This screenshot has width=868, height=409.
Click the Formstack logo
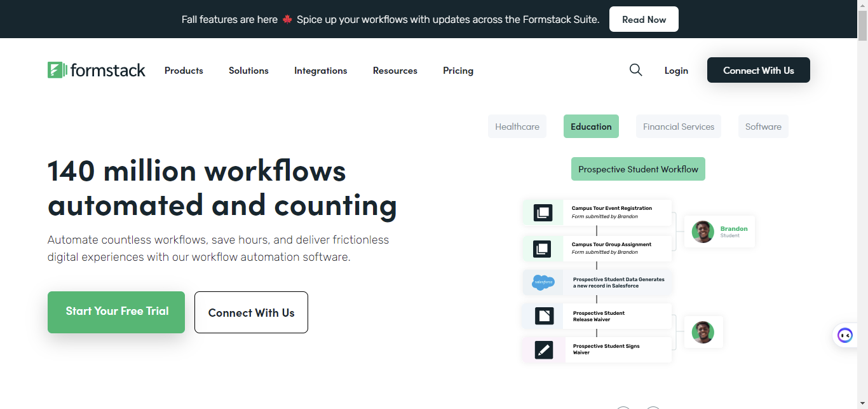97,70
